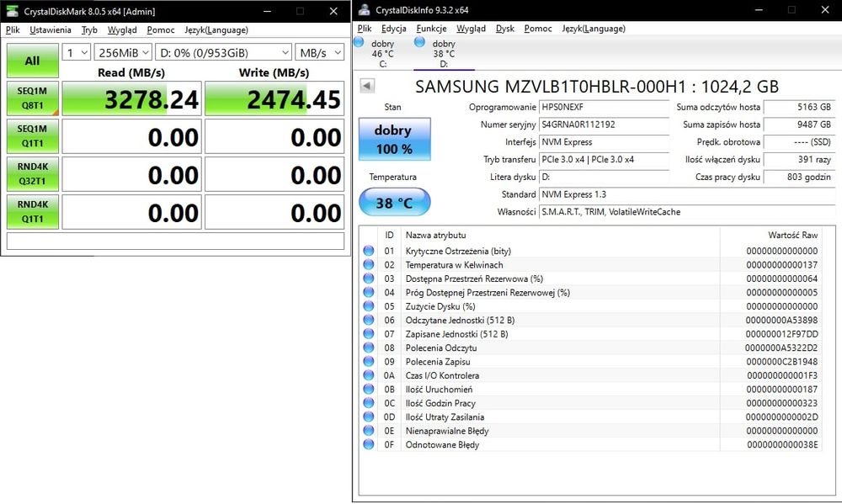Open Funkcje menu in CrystalDiskInfo
This screenshot has height=504, width=842.
432,29
